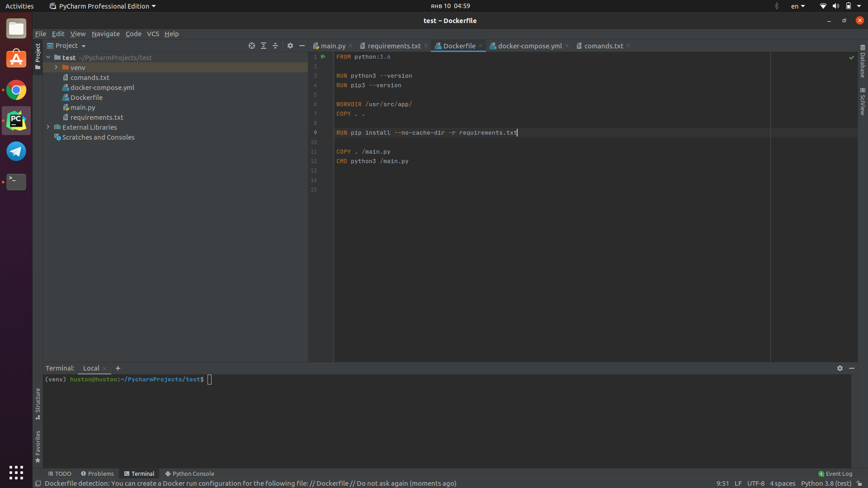Open Telegram from the dock
The image size is (868, 488).
point(16,151)
